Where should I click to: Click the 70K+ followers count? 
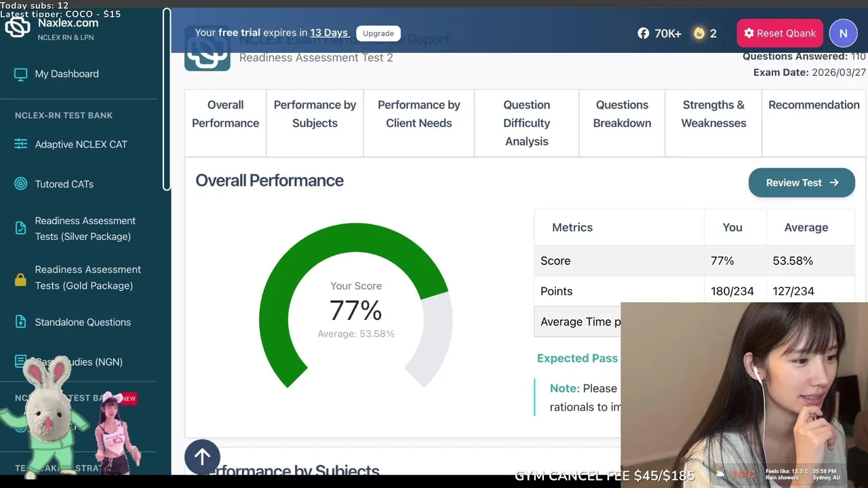click(668, 33)
